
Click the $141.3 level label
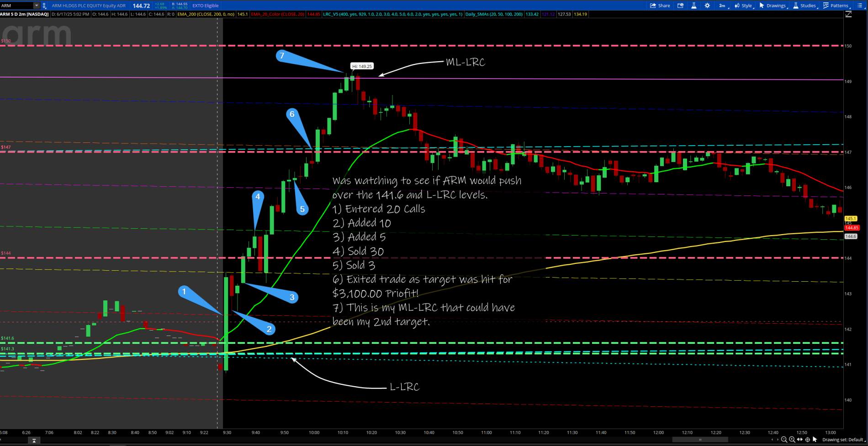coord(7,349)
